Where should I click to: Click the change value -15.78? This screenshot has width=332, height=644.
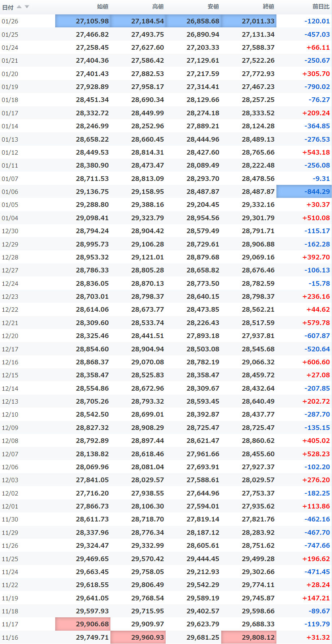319,284
